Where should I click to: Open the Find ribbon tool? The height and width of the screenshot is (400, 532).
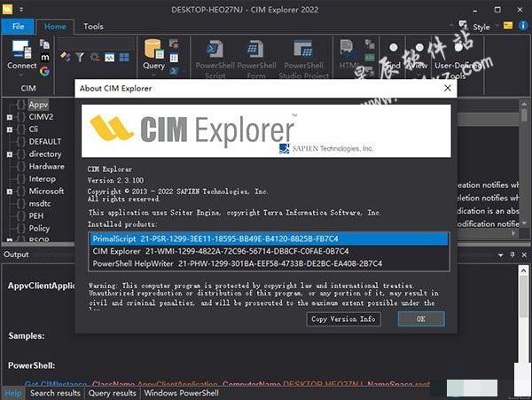(x=393, y=56)
